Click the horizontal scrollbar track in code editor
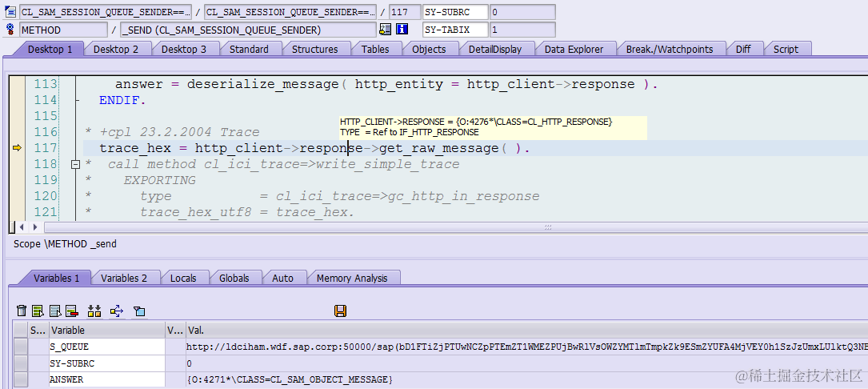 click(x=455, y=227)
